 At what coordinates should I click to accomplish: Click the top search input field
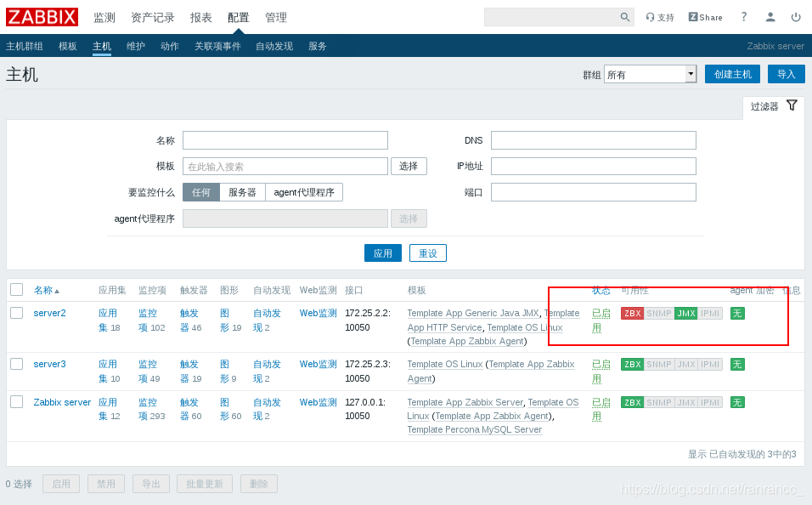[x=551, y=17]
